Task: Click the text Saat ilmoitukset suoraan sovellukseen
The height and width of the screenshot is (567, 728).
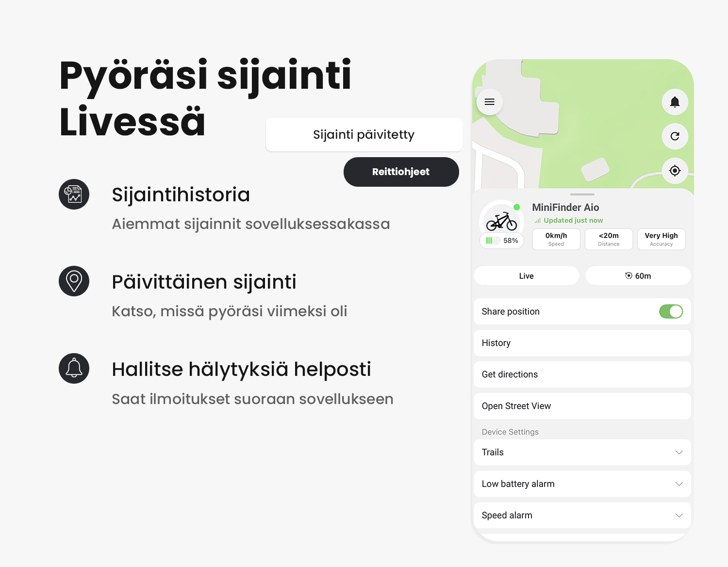Action: coord(253,399)
